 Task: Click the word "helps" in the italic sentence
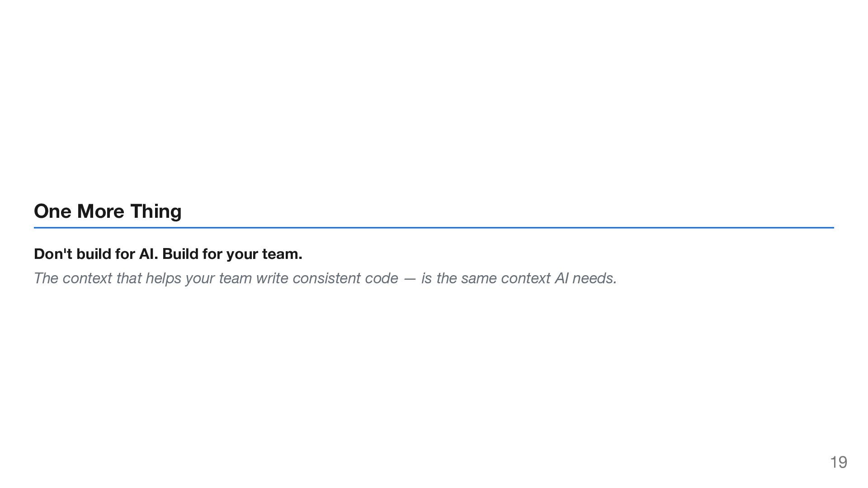(x=163, y=278)
